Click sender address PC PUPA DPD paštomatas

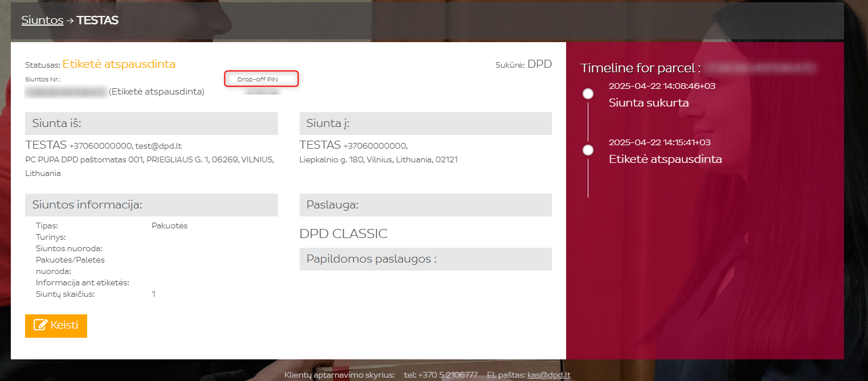coord(150,167)
